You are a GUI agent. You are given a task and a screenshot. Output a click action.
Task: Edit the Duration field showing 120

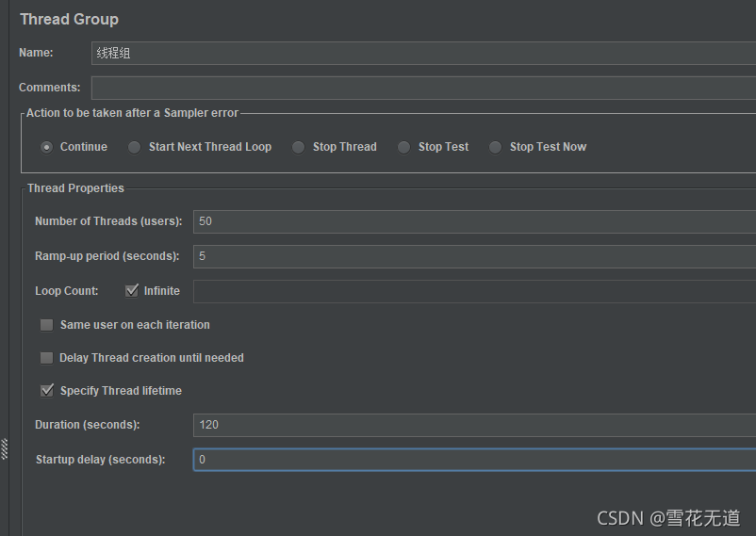[x=474, y=425]
